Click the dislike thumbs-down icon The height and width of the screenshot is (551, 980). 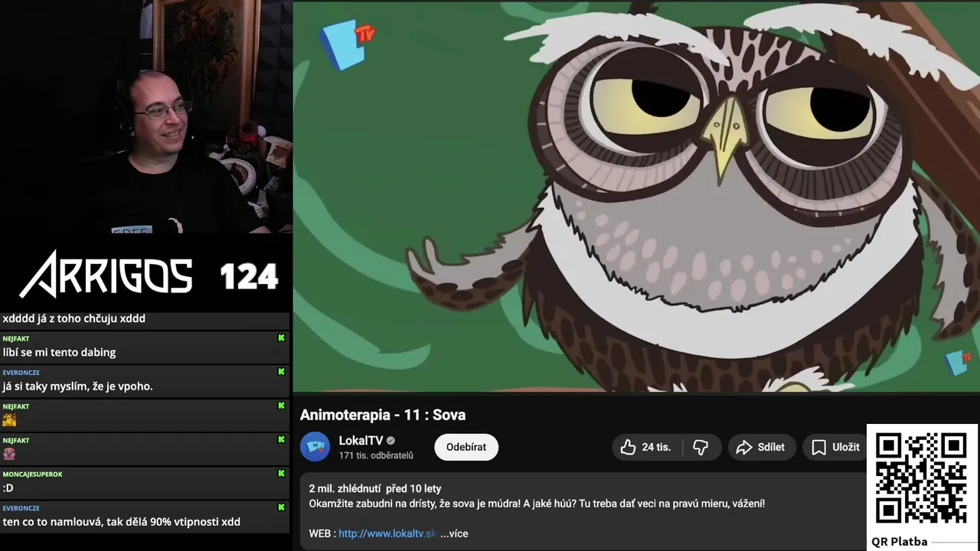[x=701, y=447]
